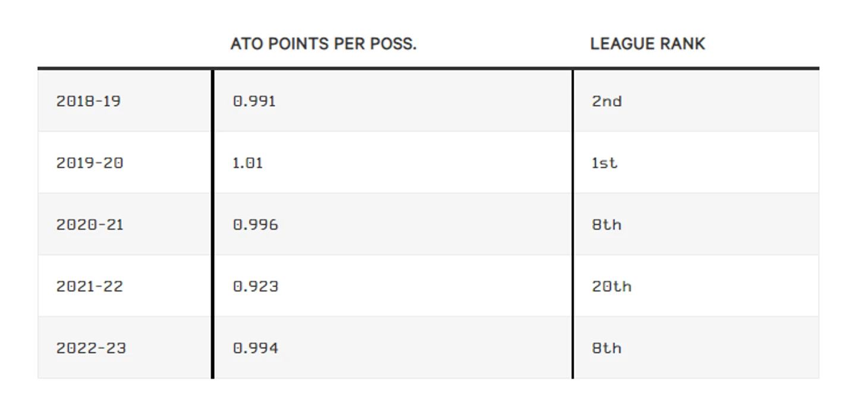Click the 8th rank for 2022-23
868x394 pixels.
pyautogui.click(x=606, y=348)
